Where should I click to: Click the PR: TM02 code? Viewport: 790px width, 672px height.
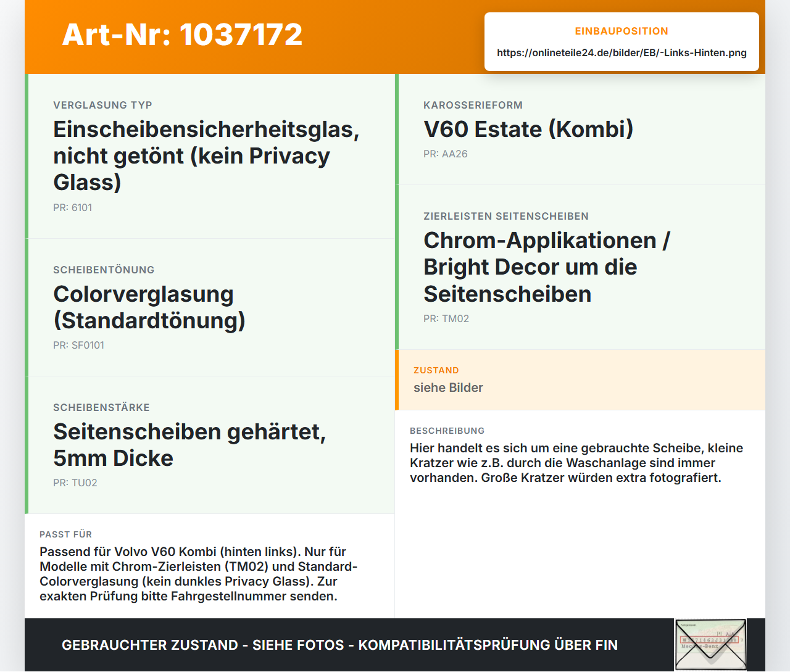tap(446, 318)
